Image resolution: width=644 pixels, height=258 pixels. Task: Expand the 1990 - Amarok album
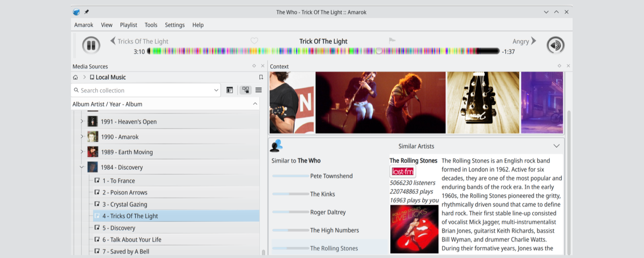pos(81,137)
